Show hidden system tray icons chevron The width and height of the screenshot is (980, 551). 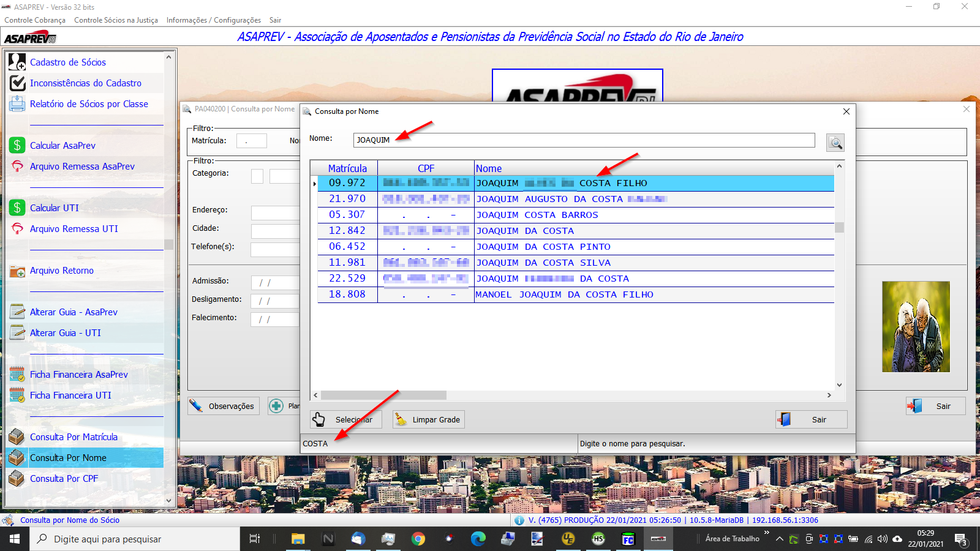click(780, 539)
